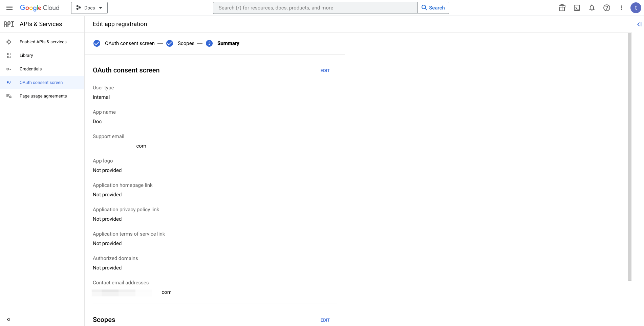Click the step 3 number badge
Viewport: 644px width, 326px height.
[x=209, y=43]
